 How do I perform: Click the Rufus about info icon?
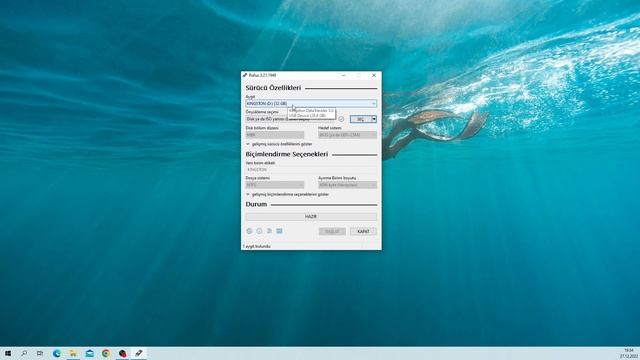point(259,231)
